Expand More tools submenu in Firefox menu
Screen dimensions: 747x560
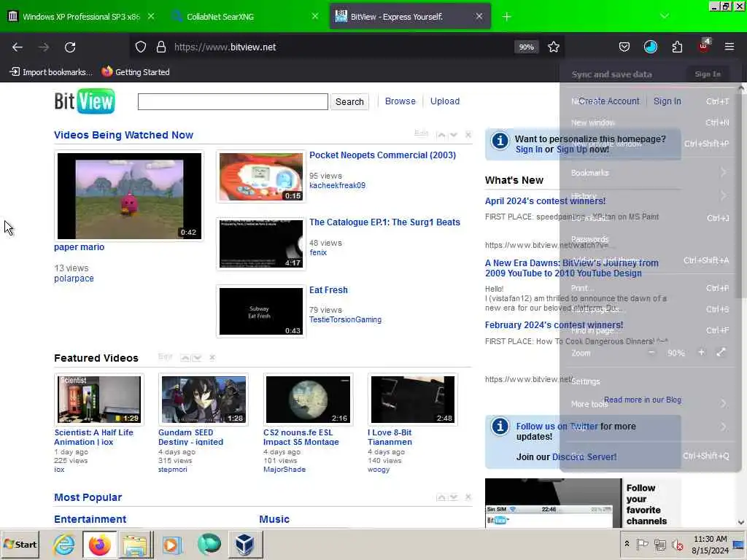coord(650,404)
